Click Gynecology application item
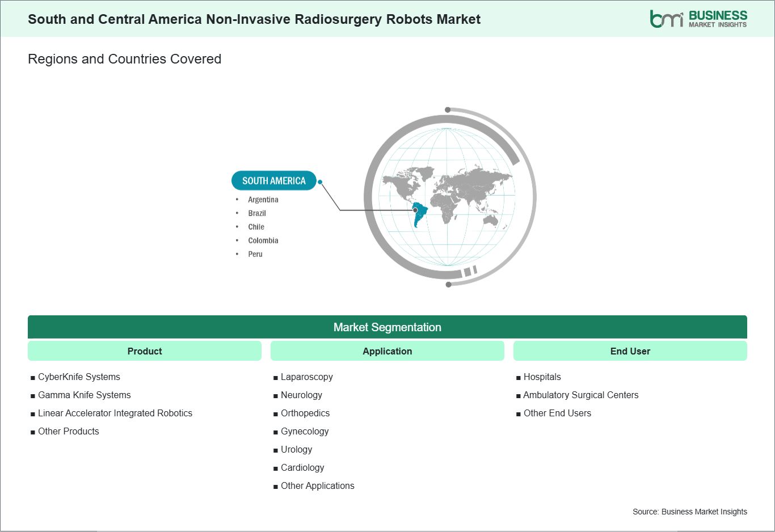This screenshot has height=532, width=775. tap(305, 431)
